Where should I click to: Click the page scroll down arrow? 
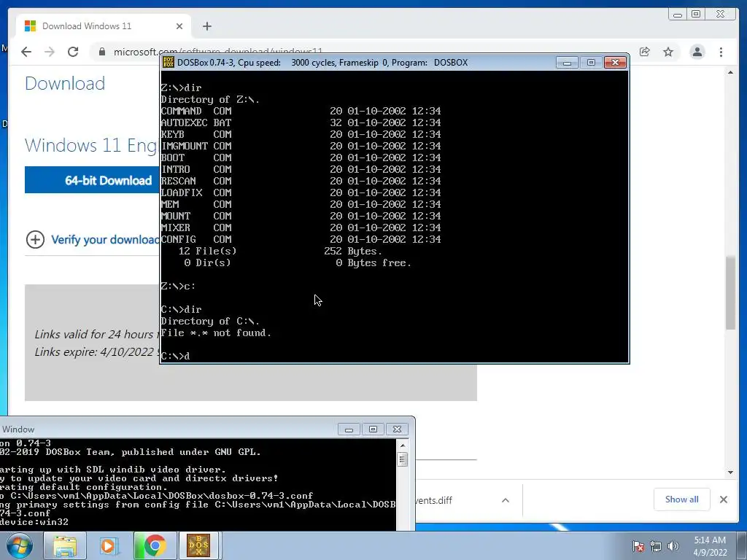tap(730, 472)
